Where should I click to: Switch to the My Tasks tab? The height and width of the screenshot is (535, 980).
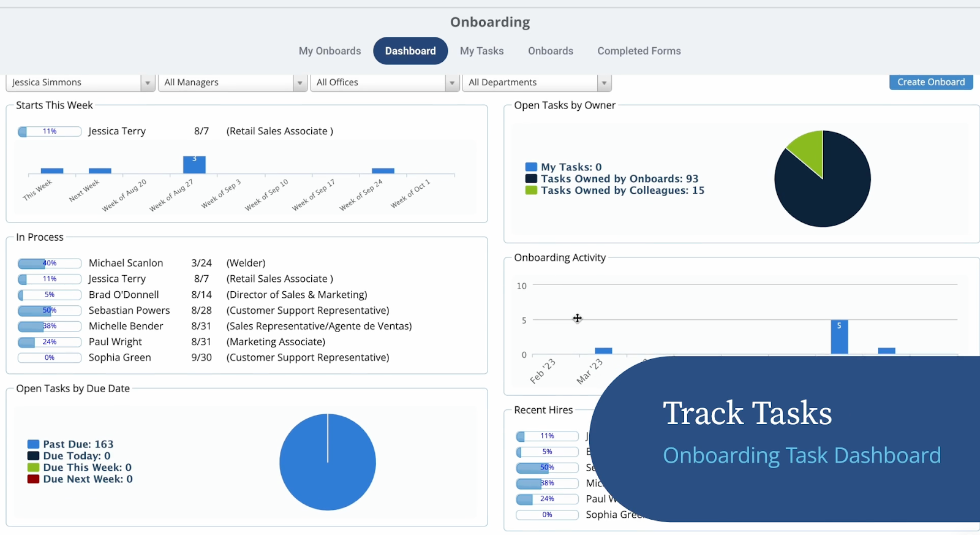coord(482,51)
